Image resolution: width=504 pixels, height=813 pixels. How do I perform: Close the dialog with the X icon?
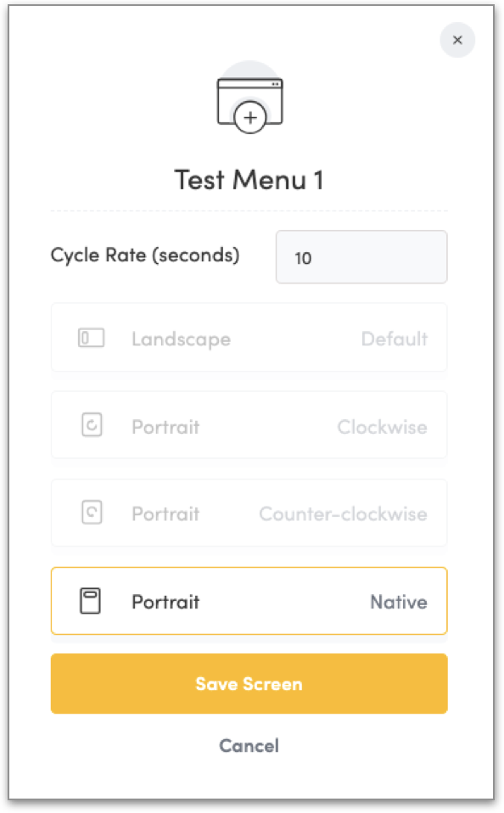pos(457,40)
